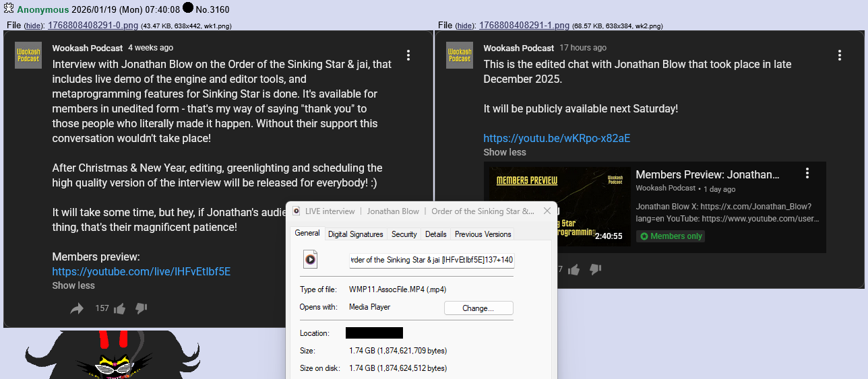Viewport: 868px width, 379px height.
Task: Open the youtu.be/wKRpo-x82aE link
Action: pyautogui.click(x=557, y=138)
